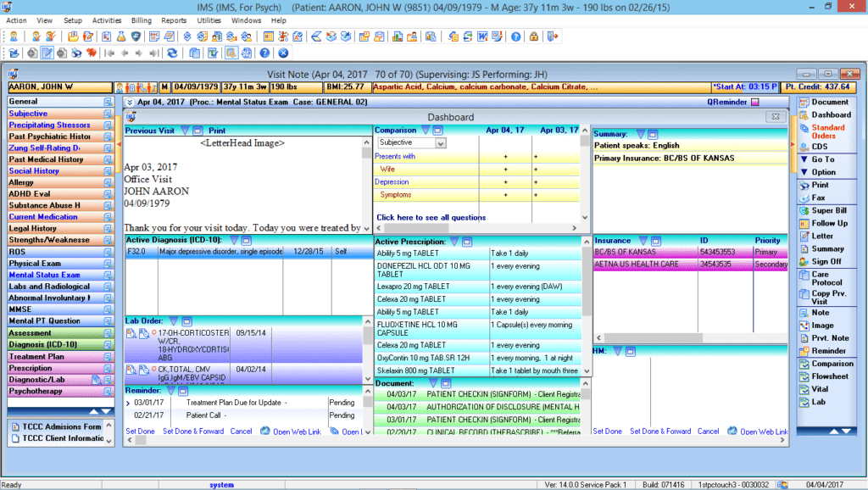Toggle the QReminder checkbox

coord(755,102)
